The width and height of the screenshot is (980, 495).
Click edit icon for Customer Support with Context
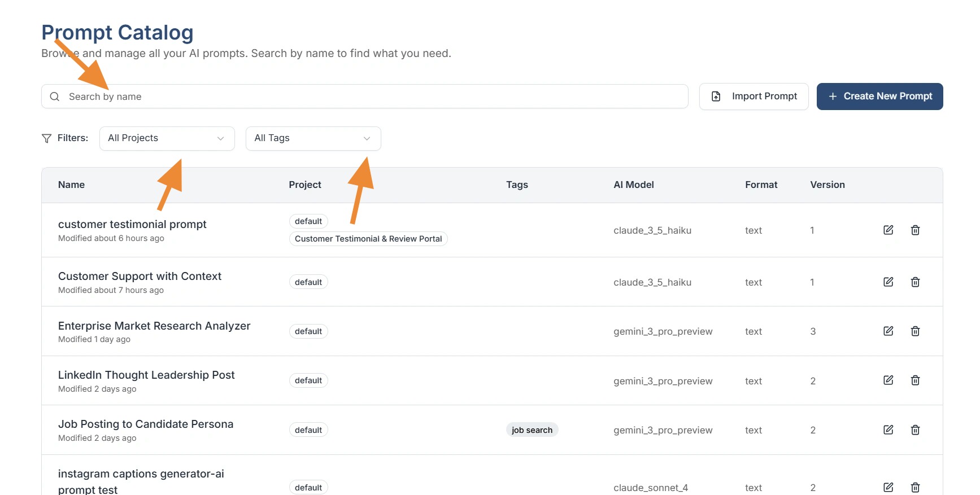coord(888,282)
